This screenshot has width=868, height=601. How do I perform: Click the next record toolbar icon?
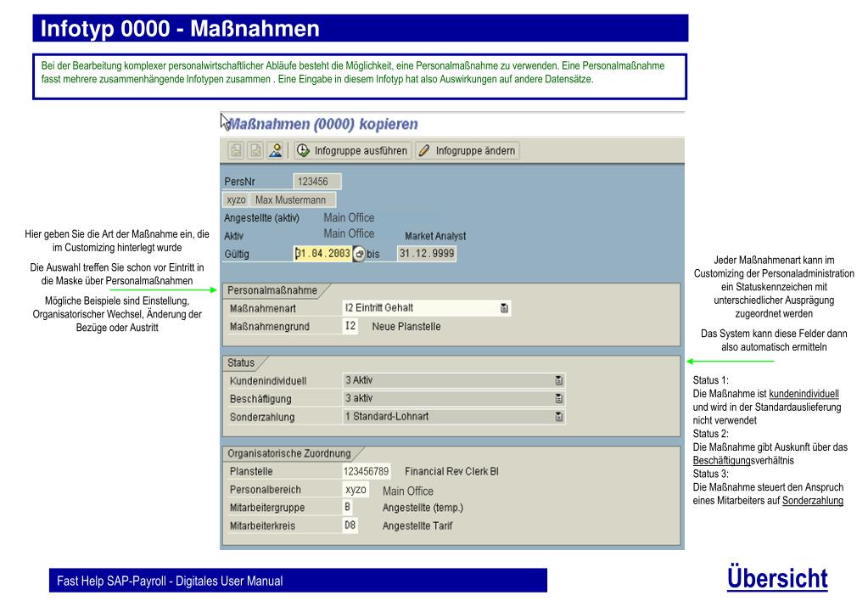255,150
